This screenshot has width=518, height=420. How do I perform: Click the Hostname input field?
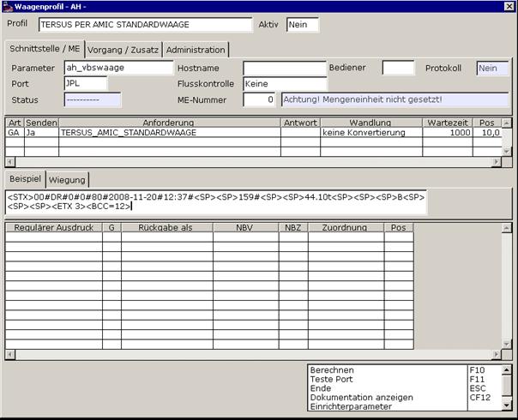tap(285, 69)
